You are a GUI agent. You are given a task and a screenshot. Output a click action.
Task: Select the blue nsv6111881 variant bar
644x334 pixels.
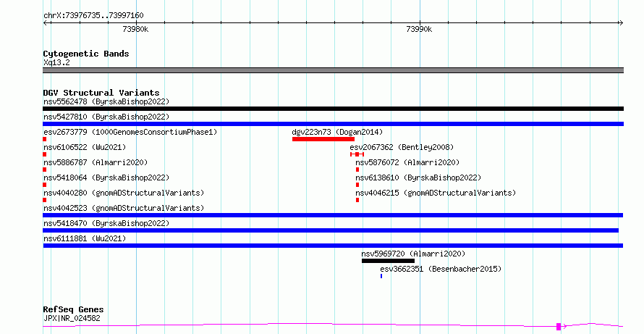[333, 246]
